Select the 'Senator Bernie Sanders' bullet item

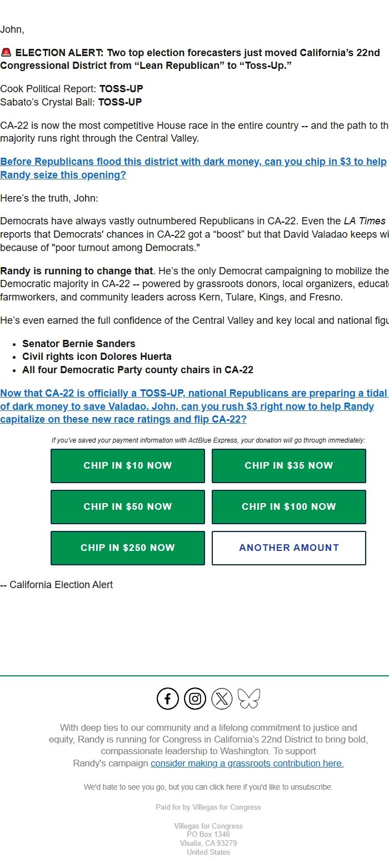[x=78, y=343]
